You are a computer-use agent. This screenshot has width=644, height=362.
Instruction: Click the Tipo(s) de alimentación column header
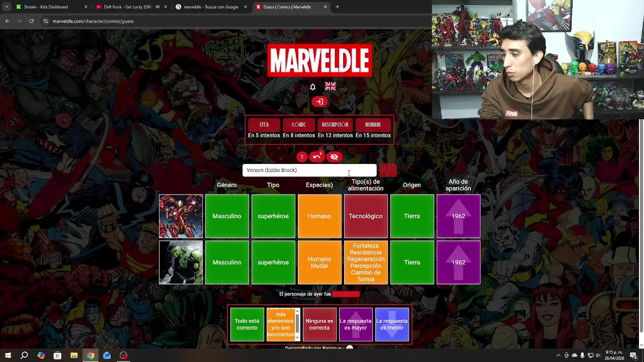[x=366, y=185]
